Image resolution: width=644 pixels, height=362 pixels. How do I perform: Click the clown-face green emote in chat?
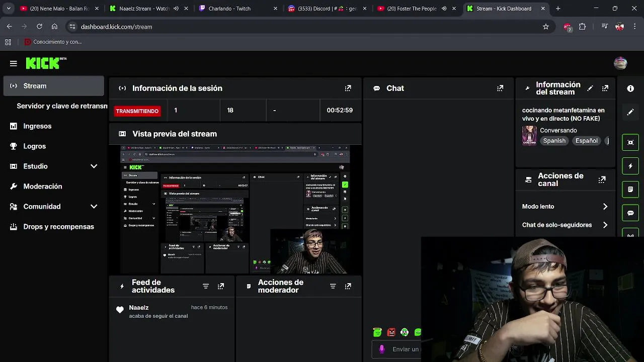(405, 332)
